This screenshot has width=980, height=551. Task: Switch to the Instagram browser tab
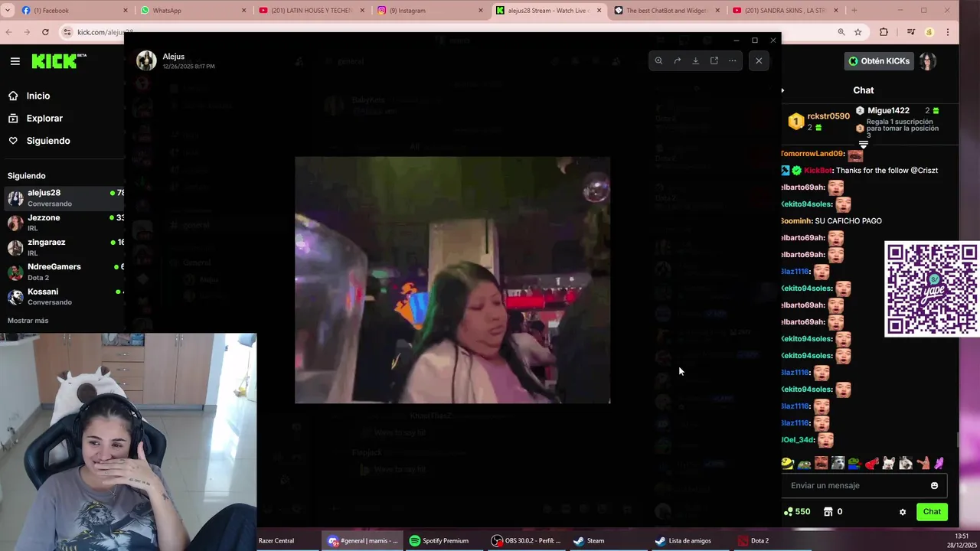click(x=429, y=10)
